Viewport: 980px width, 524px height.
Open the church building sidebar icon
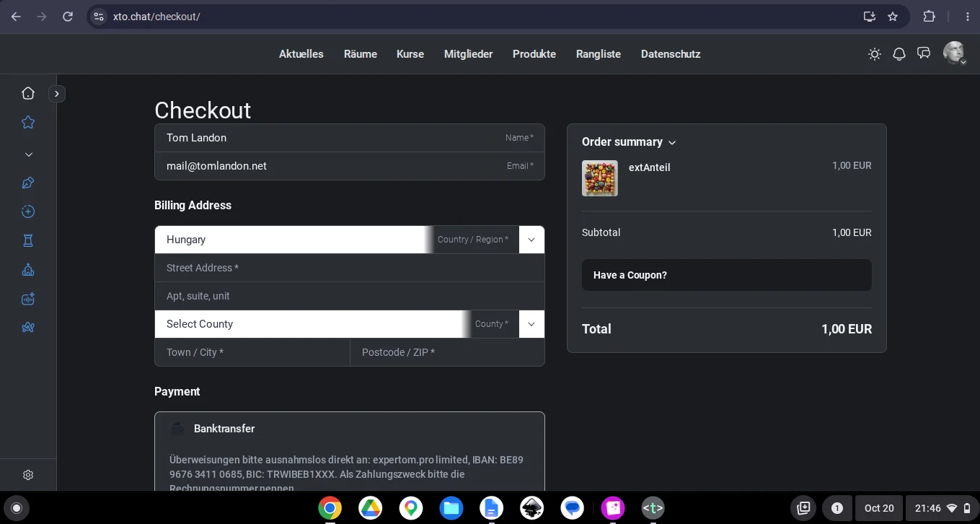pyautogui.click(x=28, y=270)
